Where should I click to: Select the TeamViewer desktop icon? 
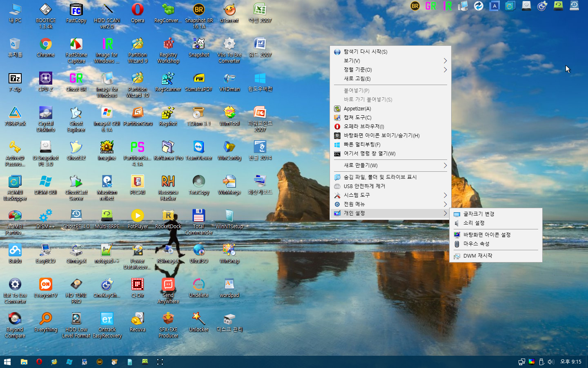(x=199, y=150)
